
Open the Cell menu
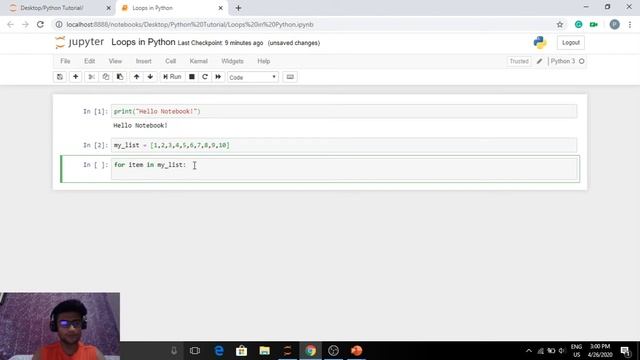[x=170, y=61]
